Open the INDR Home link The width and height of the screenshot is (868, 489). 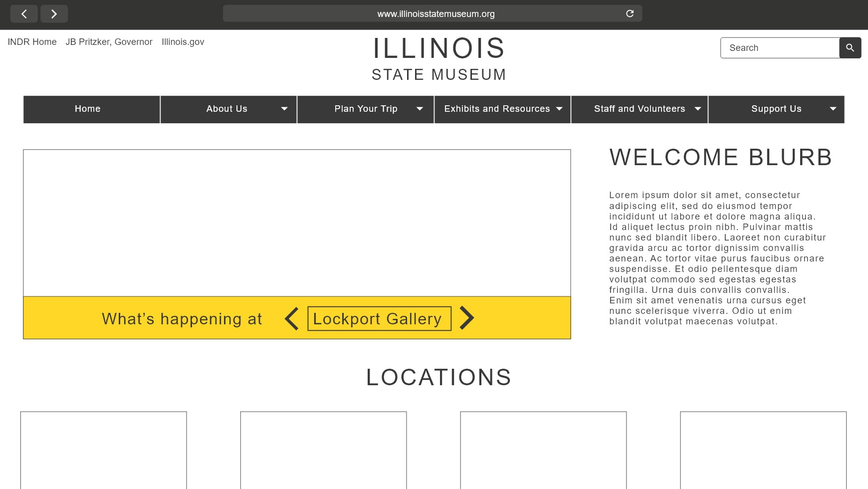point(32,42)
